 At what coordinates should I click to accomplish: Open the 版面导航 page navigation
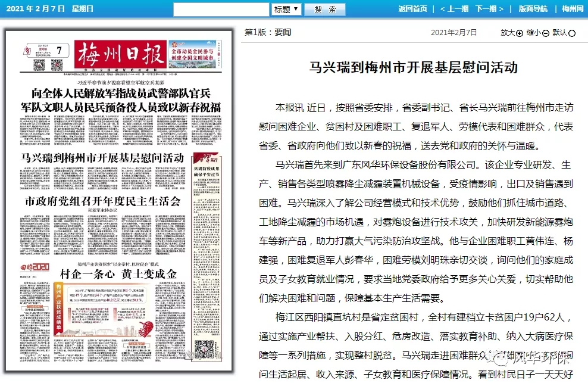click(533, 9)
